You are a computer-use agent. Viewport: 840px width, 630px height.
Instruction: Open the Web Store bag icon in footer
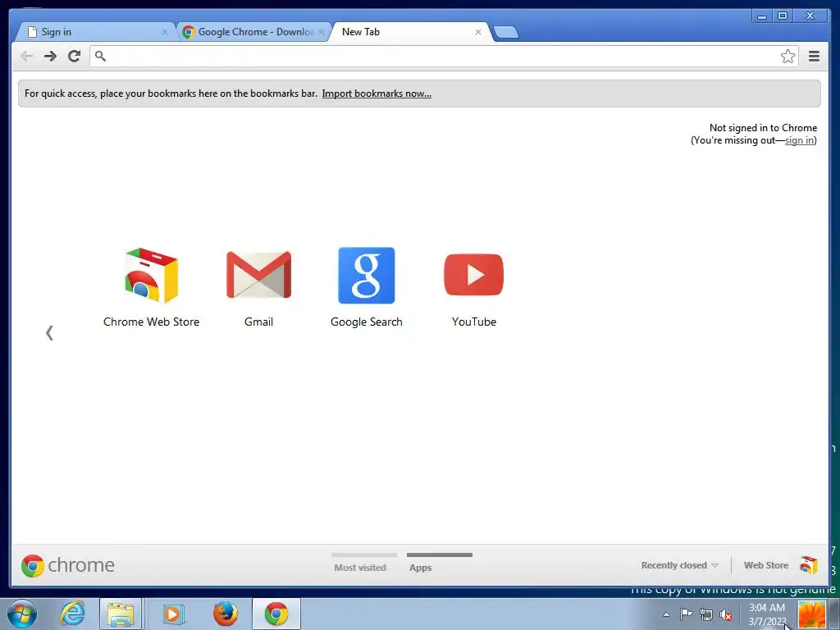coord(808,565)
